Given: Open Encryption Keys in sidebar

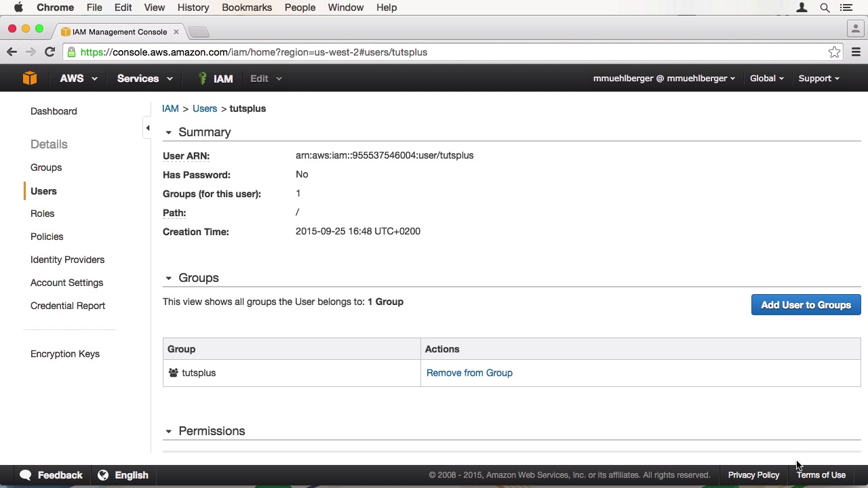Looking at the screenshot, I should pos(65,354).
